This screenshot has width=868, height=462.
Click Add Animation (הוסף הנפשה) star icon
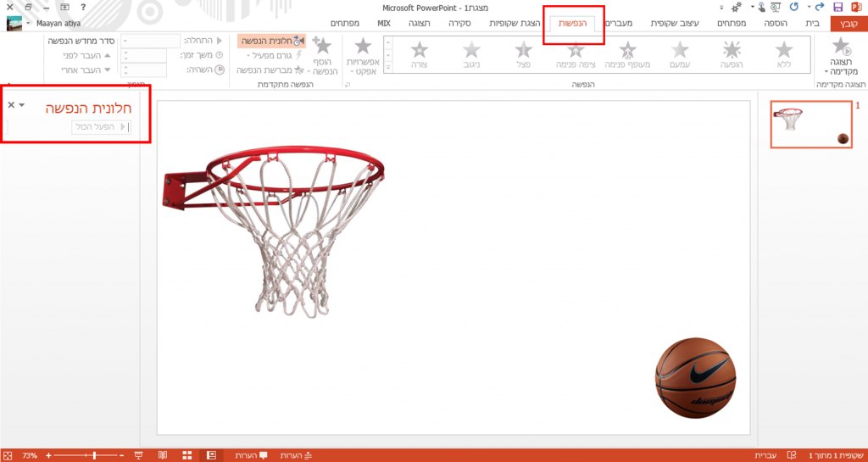[321, 46]
